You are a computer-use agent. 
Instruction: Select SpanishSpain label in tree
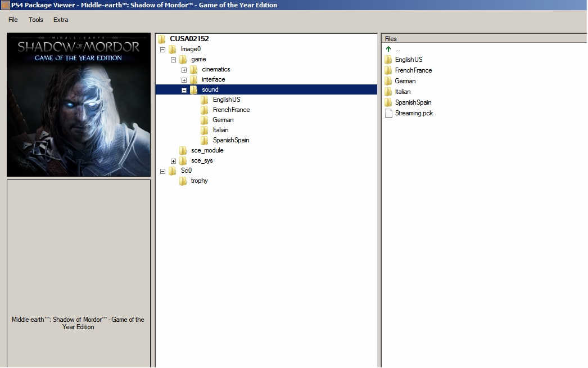point(231,140)
